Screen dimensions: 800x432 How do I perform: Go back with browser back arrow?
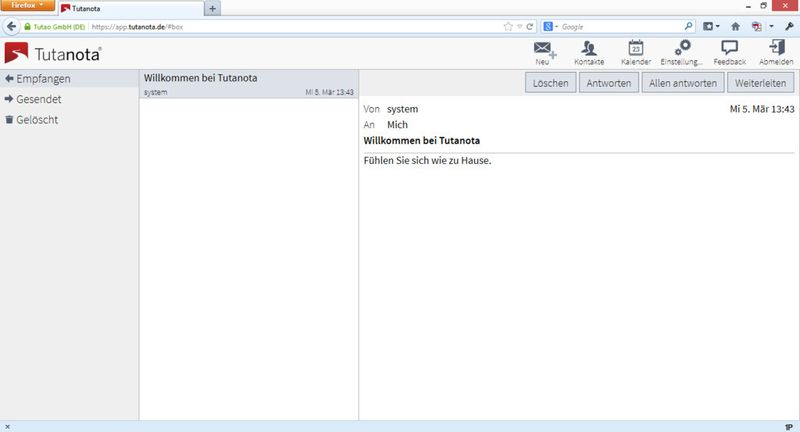click(11, 27)
